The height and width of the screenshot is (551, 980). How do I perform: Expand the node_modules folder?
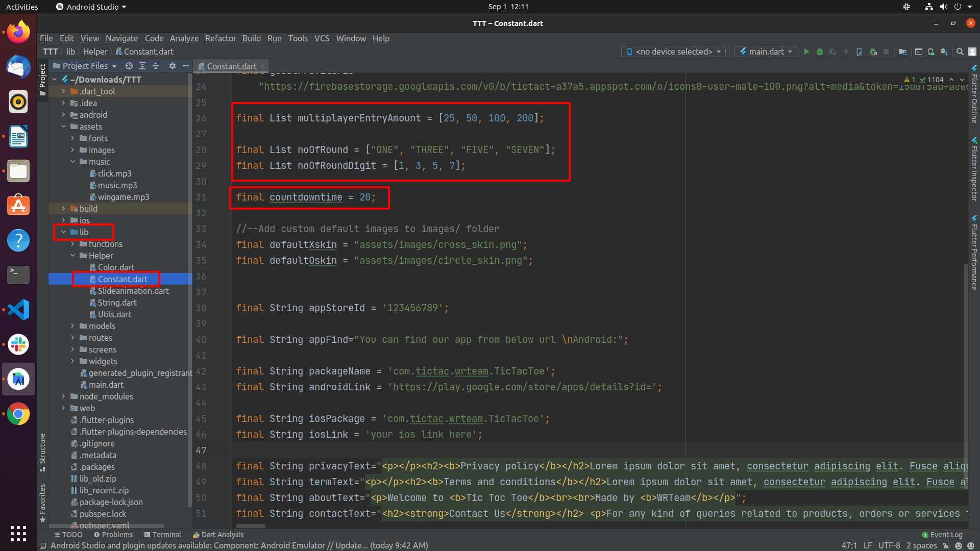coord(64,396)
